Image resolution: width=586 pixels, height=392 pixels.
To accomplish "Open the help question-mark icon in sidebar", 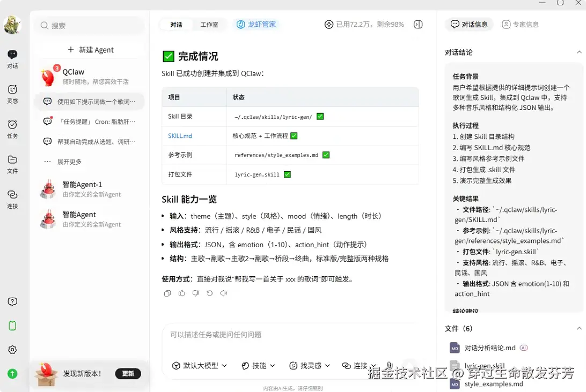I will [x=12, y=302].
